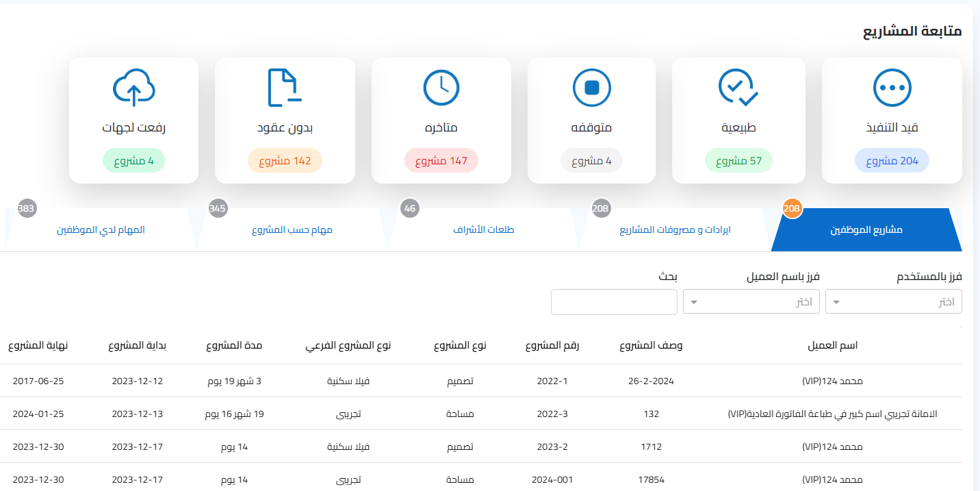The height and width of the screenshot is (491, 980).
Task: Open the فرز بالمستخدم dropdown
Action: click(894, 302)
